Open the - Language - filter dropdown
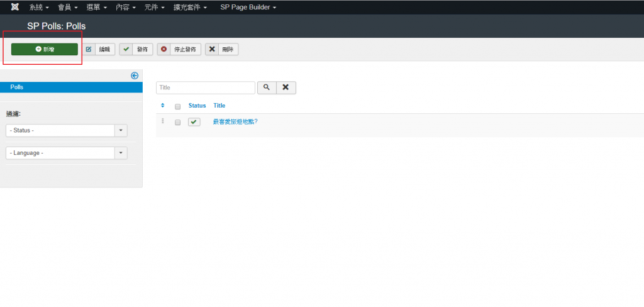This screenshot has width=644, height=307. 66,153
